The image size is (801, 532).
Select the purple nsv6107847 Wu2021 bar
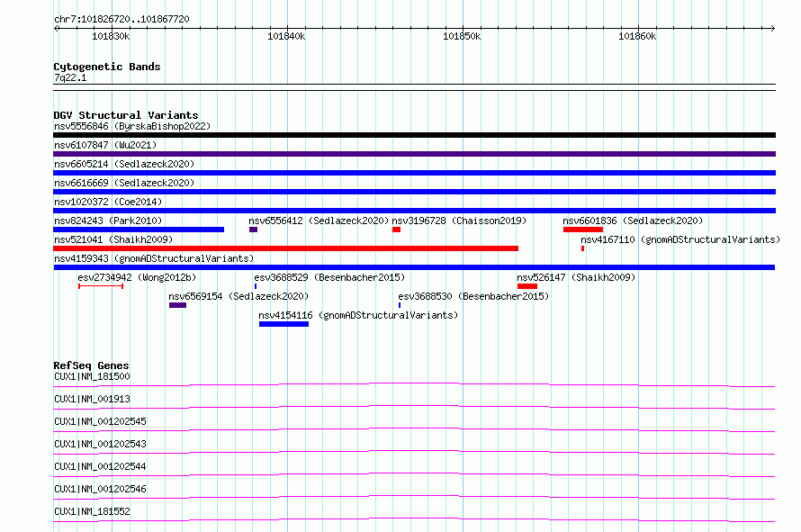pos(414,154)
